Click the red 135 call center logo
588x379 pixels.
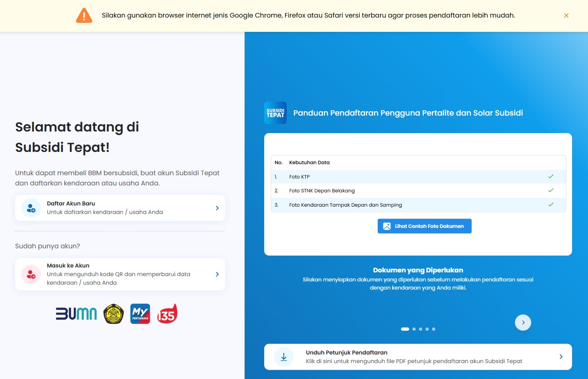click(167, 314)
